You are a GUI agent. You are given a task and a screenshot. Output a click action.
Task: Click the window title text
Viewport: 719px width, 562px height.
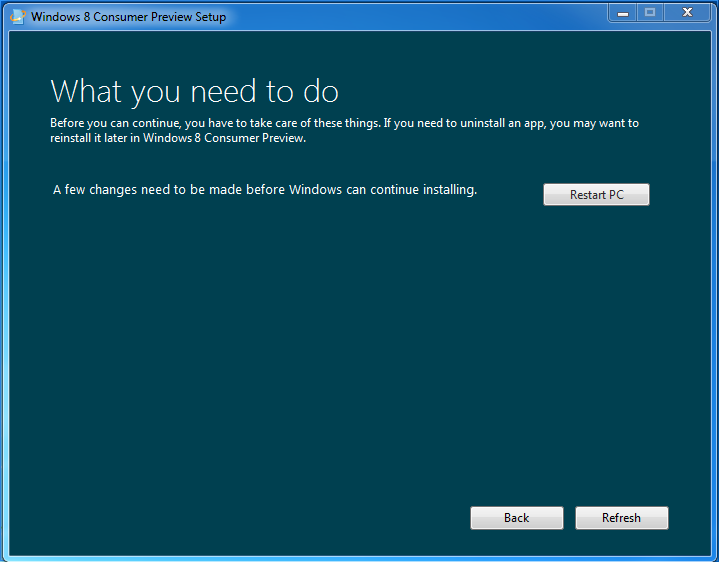pyautogui.click(x=128, y=17)
